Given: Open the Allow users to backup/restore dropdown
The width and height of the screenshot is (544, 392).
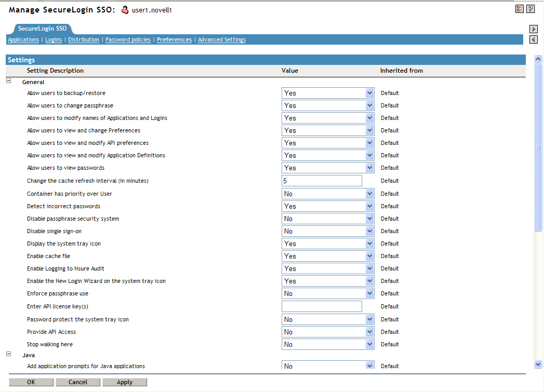Looking at the screenshot, I should click(x=369, y=92).
